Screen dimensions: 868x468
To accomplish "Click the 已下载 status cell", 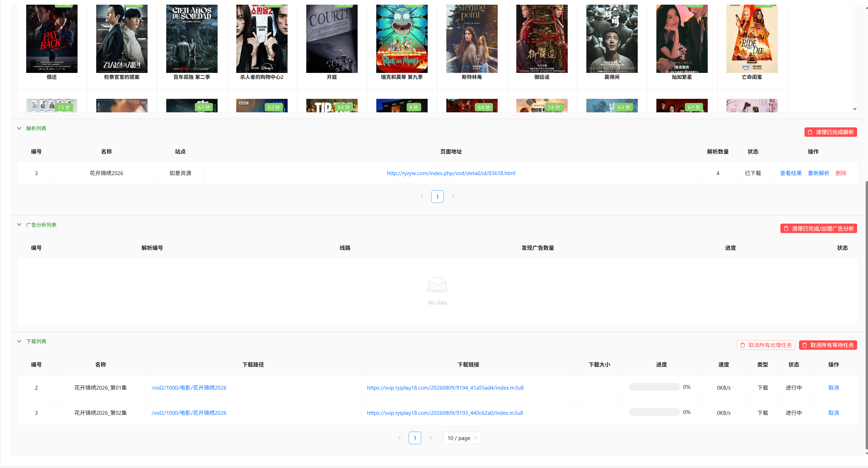I will [x=753, y=173].
